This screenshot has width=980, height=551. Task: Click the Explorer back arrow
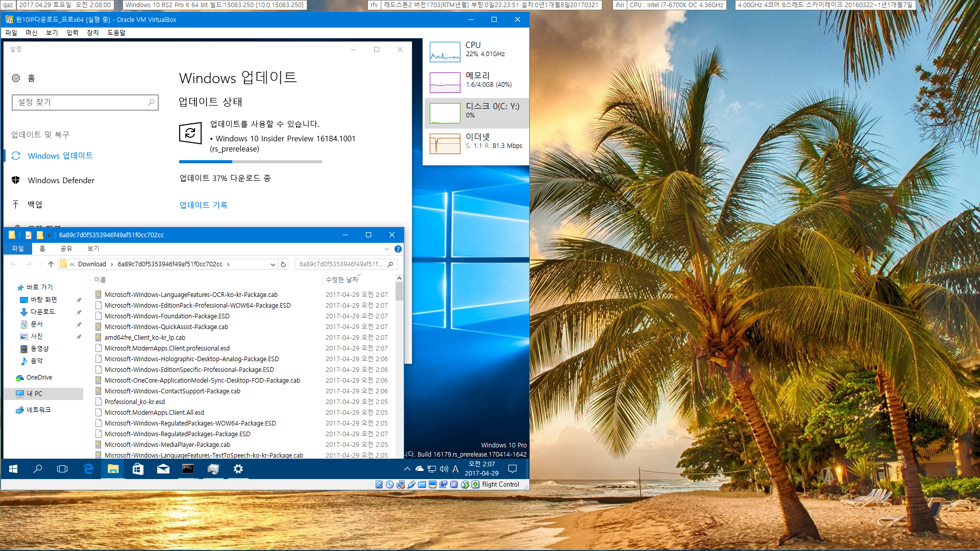click(14, 264)
